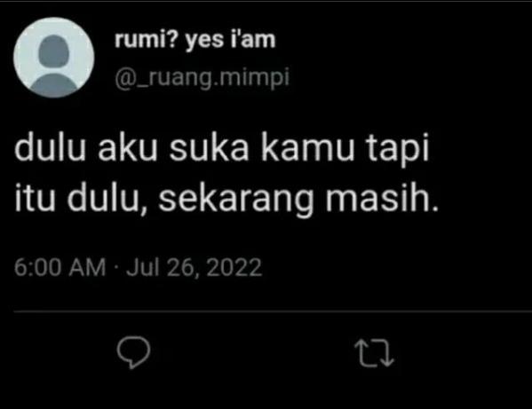Tap the retweet arrows icon
The width and height of the screenshot is (532, 409).
point(374,353)
